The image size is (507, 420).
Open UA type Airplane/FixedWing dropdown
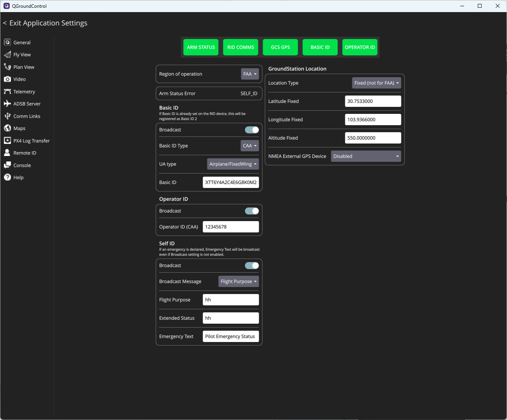click(233, 164)
